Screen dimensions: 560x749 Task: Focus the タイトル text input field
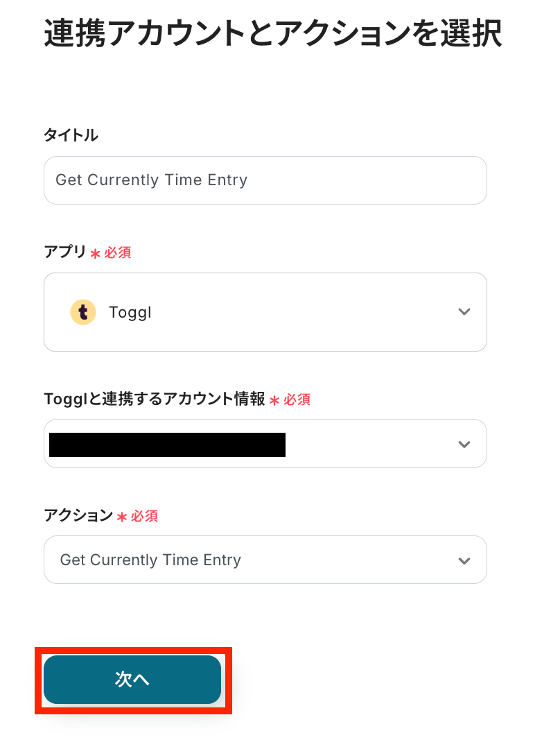pyautogui.click(x=265, y=180)
